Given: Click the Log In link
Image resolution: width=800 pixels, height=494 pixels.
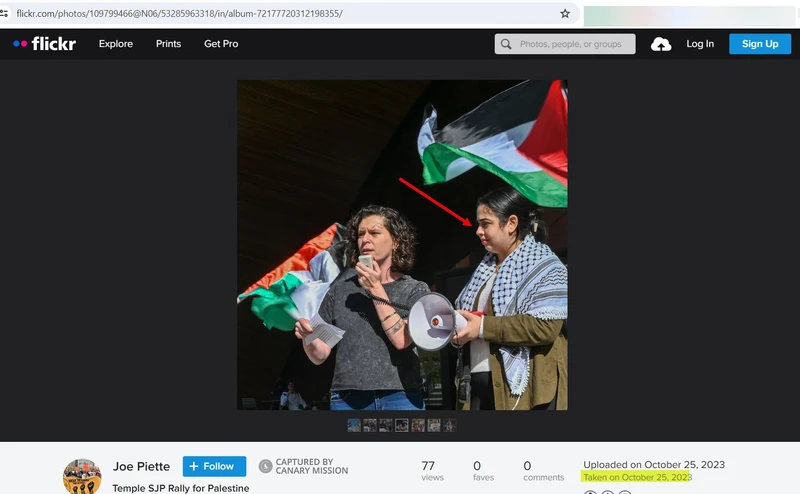Looking at the screenshot, I should click(700, 44).
